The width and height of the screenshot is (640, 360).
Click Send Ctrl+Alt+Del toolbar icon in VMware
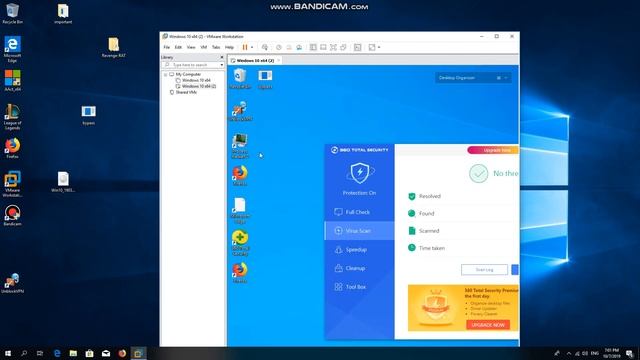coord(265,47)
